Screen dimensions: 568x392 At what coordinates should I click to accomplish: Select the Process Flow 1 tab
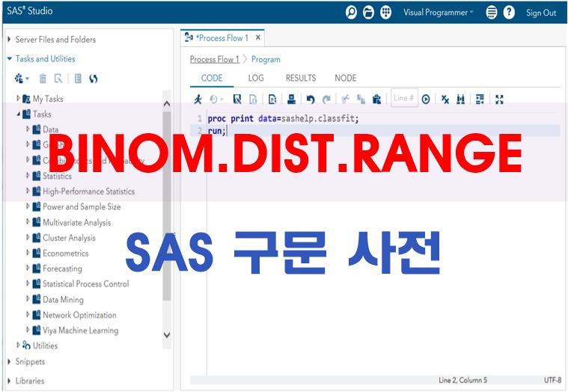tap(222, 37)
